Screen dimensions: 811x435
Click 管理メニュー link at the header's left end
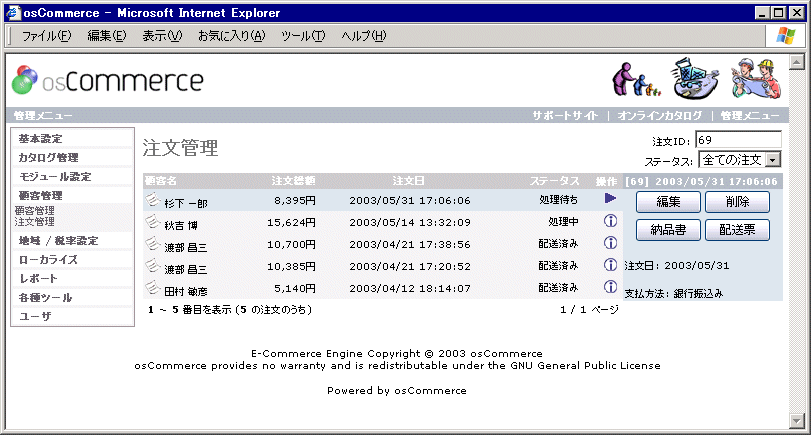(x=43, y=115)
